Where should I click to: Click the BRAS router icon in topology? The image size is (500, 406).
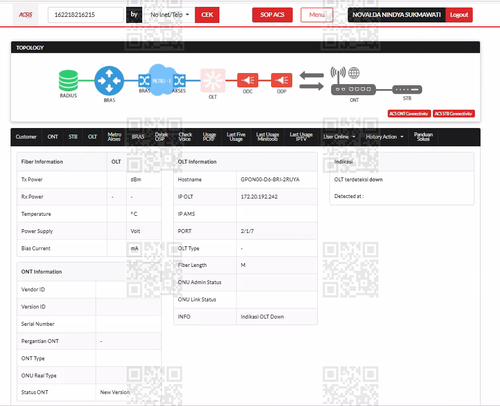pyautogui.click(x=109, y=81)
